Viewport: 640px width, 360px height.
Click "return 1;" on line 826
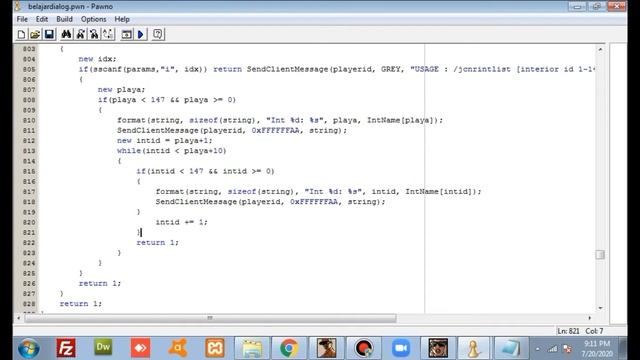click(x=100, y=283)
